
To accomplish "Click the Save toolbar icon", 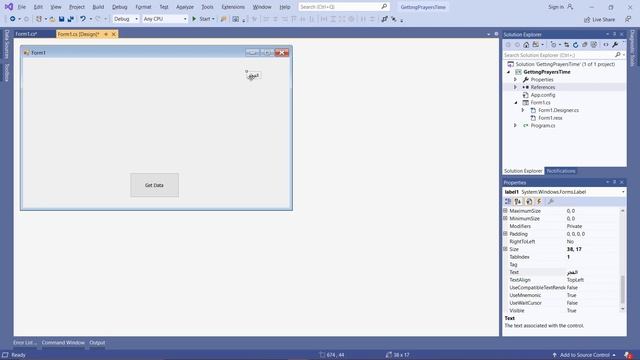I will click(61, 19).
